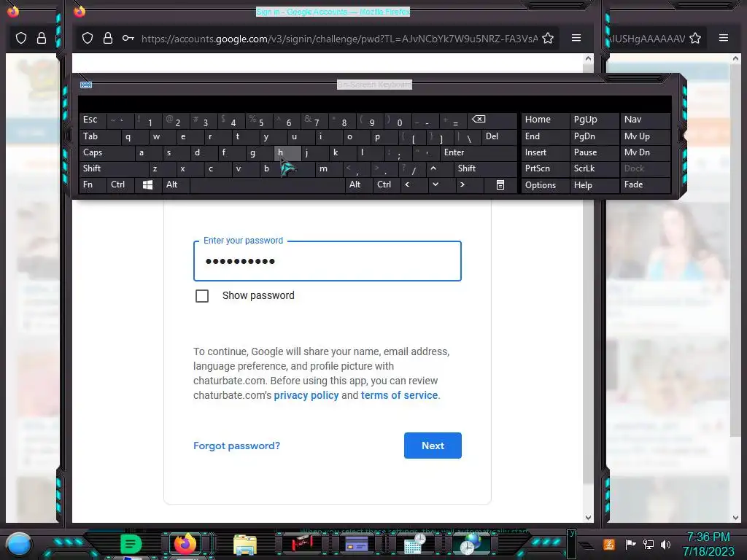747x560 pixels.
Task: Click the Fade key on the on-screen keyboard
Action: pyautogui.click(x=645, y=184)
